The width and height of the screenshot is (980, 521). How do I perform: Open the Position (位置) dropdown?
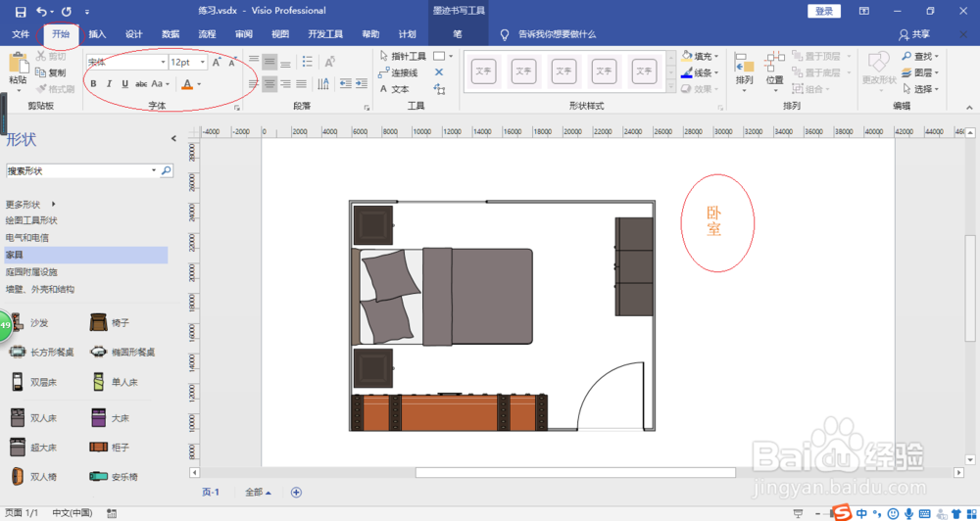click(775, 71)
